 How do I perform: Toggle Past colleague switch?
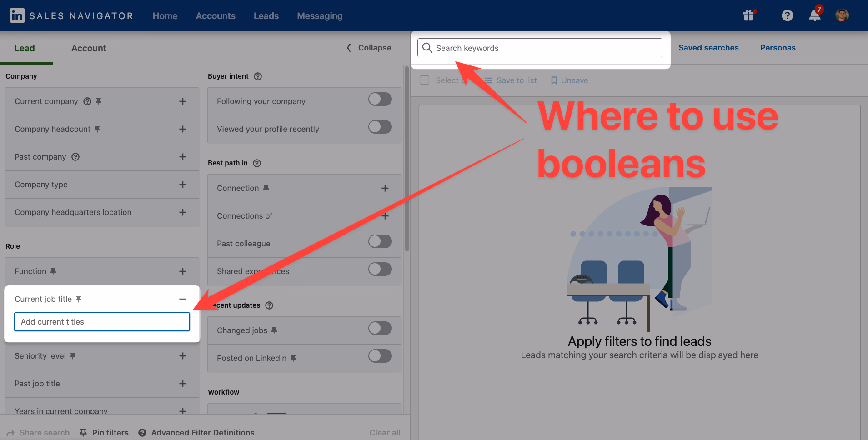click(380, 241)
